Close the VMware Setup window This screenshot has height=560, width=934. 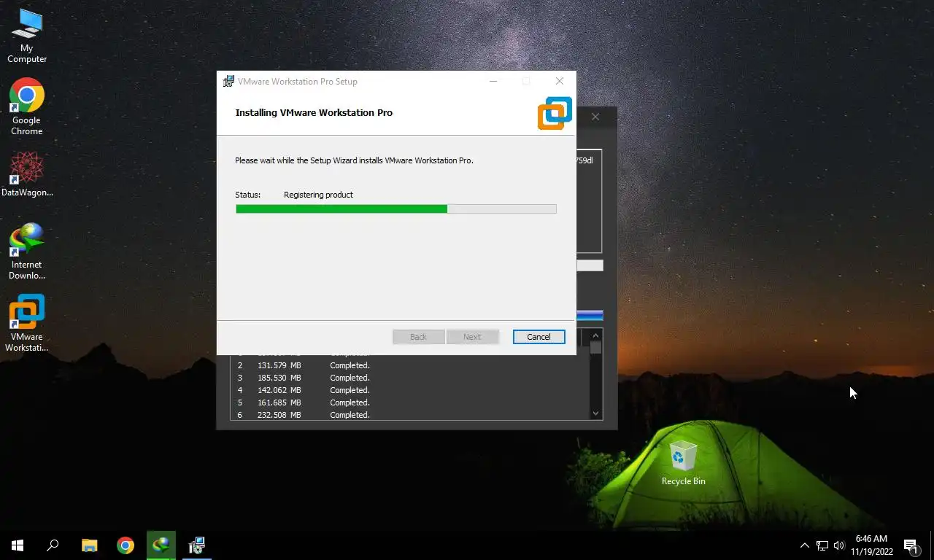coord(559,81)
